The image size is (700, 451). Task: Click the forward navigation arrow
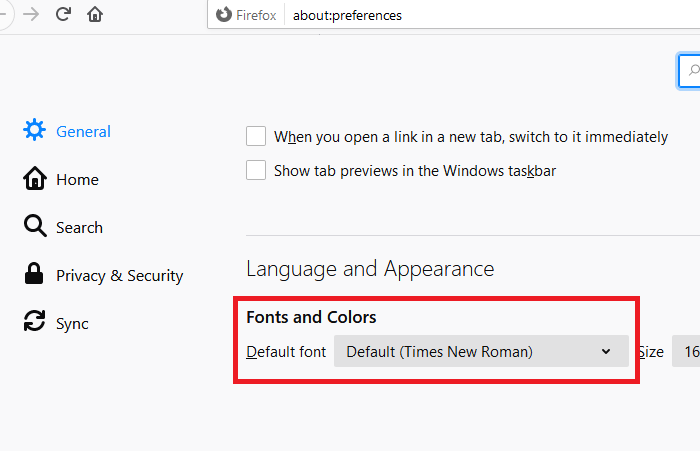(x=32, y=14)
